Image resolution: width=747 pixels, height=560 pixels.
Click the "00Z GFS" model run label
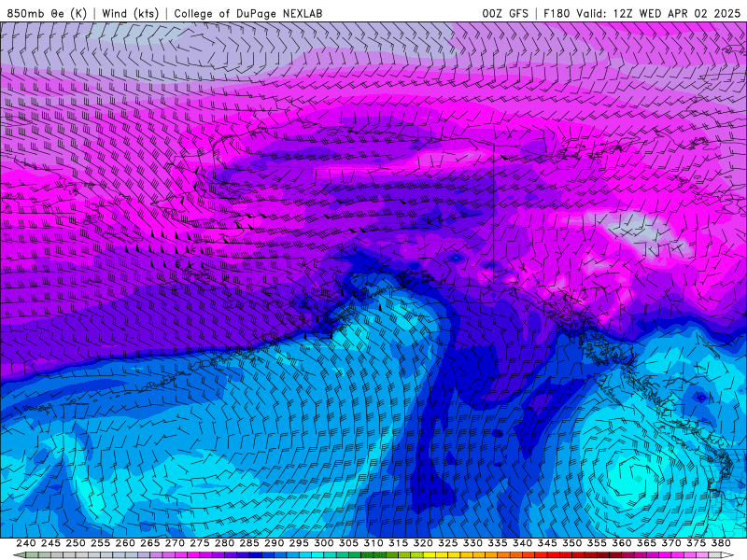point(505,13)
